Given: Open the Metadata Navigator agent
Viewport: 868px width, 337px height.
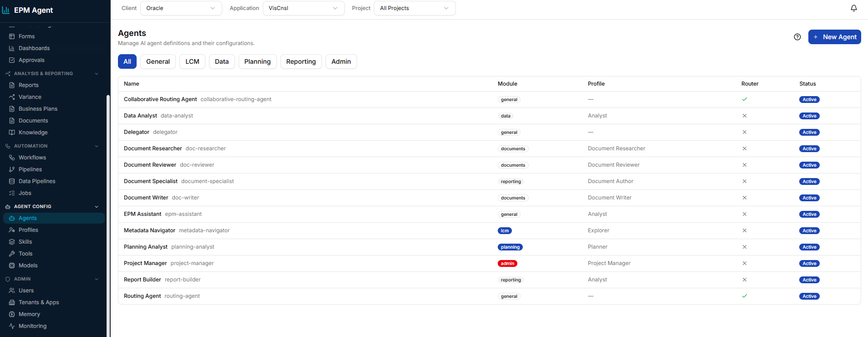Looking at the screenshot, I should [x=489, y=230].
